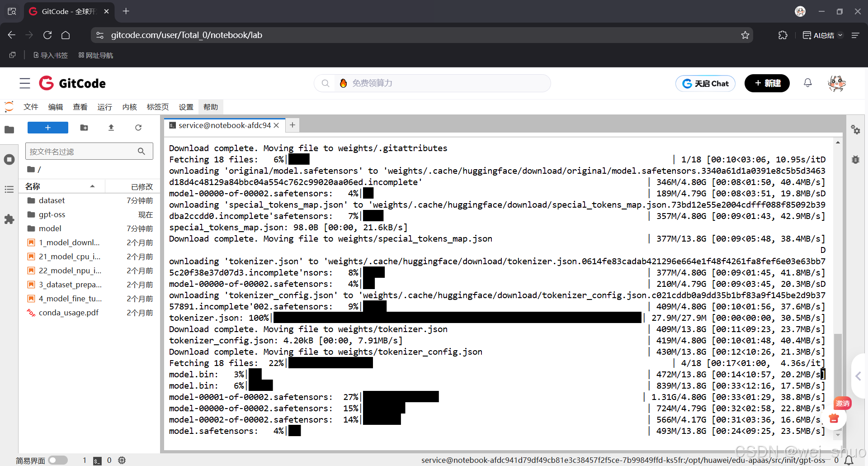Open the browser sidebar menu icon
This screenshot has height=466, width=868.
855,35
